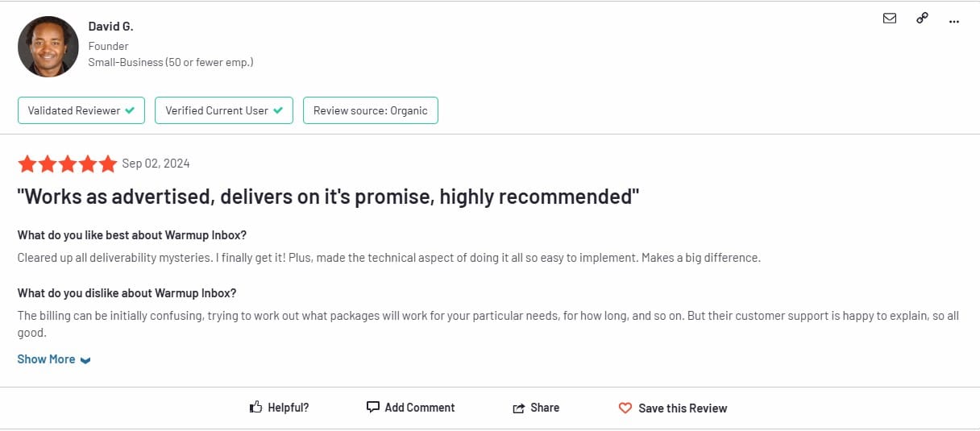Copy review link via chain icon

pyautogui.click(x=922, y=19)
